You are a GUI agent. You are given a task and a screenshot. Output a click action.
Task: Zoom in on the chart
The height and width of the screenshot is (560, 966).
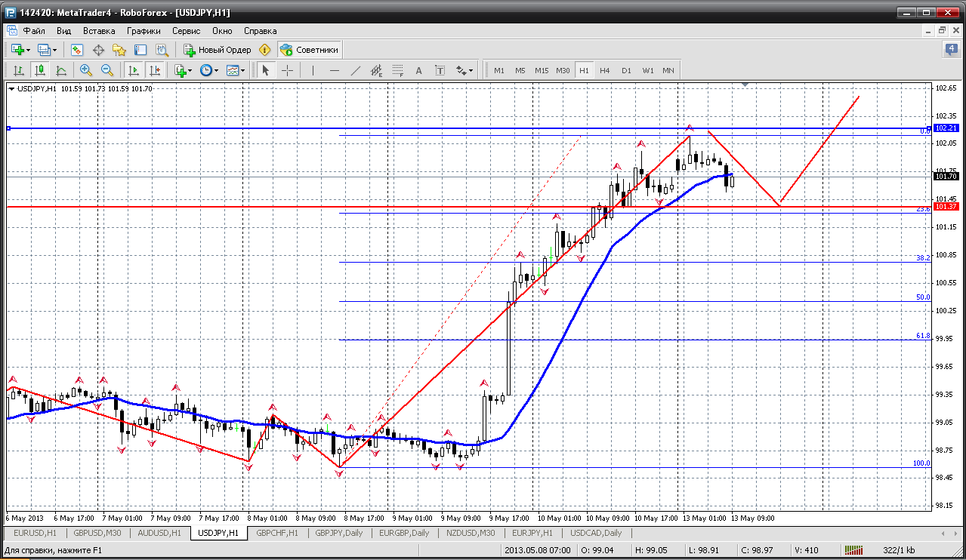86,70
